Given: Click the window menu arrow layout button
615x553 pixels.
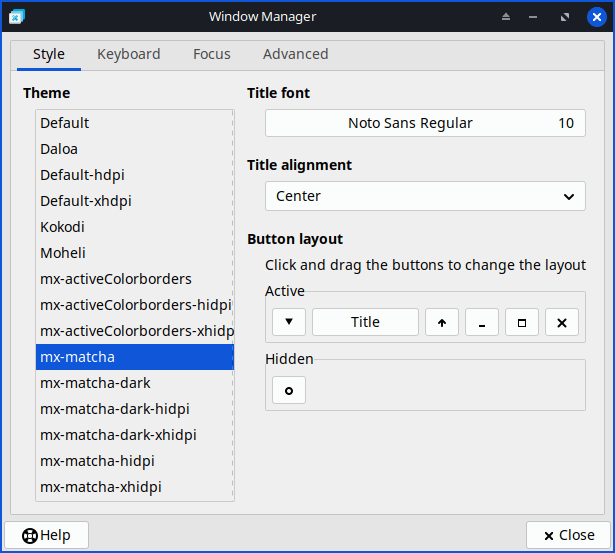Looking at the screenshot, I should coord(289,322).
